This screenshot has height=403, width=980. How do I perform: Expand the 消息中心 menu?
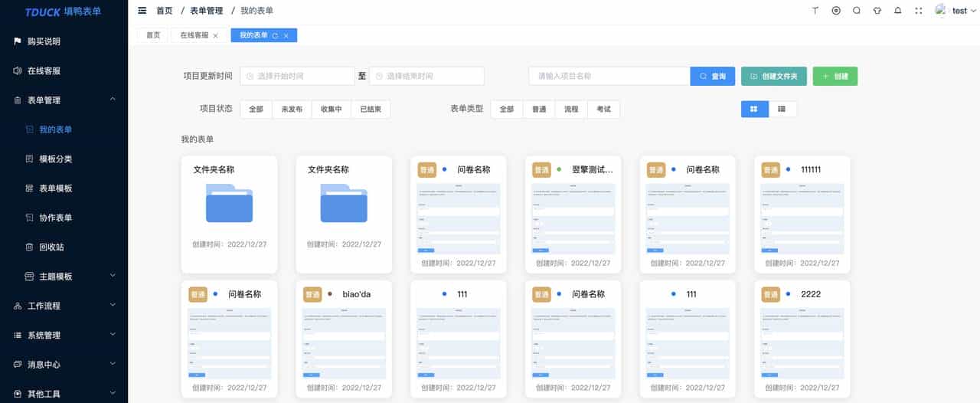pos(113,365)
